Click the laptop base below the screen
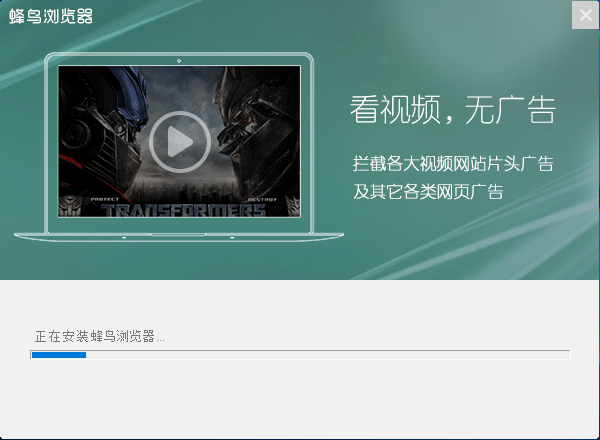 179,234
